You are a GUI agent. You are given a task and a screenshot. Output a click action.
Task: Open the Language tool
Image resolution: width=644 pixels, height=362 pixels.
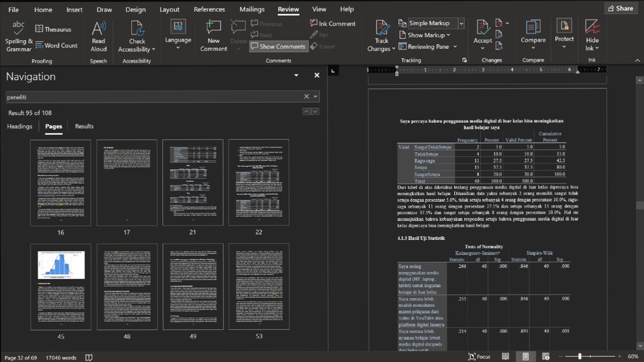point(178,36)
